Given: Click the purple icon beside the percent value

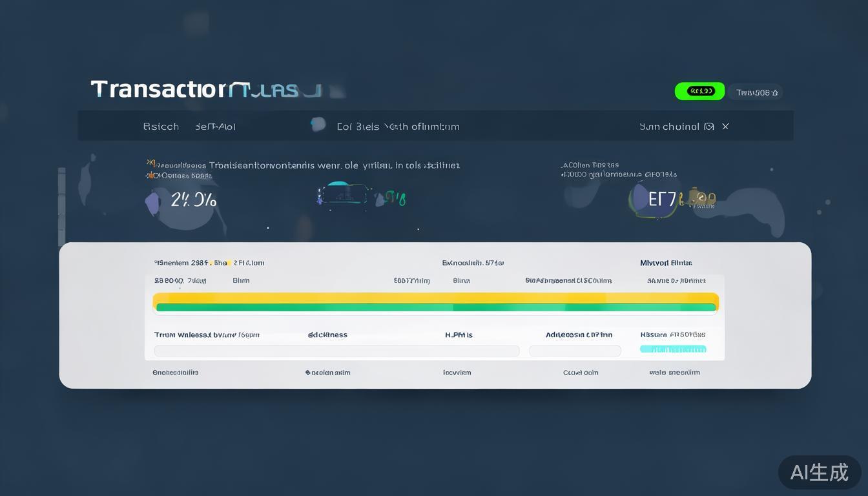Looking at the screenshot, I should [x=153, y=202].
